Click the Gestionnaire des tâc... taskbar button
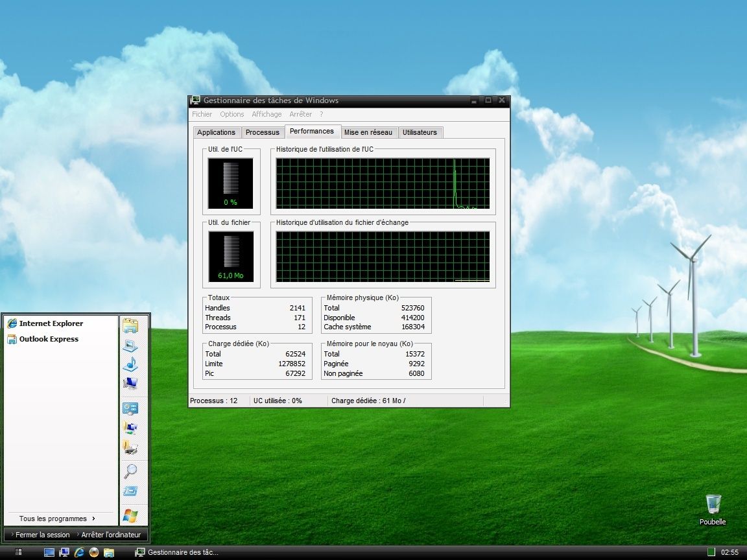Image resolution: width=747 pixels, height=560 pixels. click(x=177, y=552)
